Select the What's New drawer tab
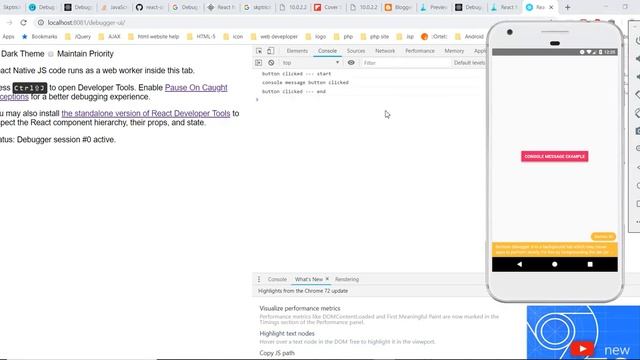 [x=309, y=279]
